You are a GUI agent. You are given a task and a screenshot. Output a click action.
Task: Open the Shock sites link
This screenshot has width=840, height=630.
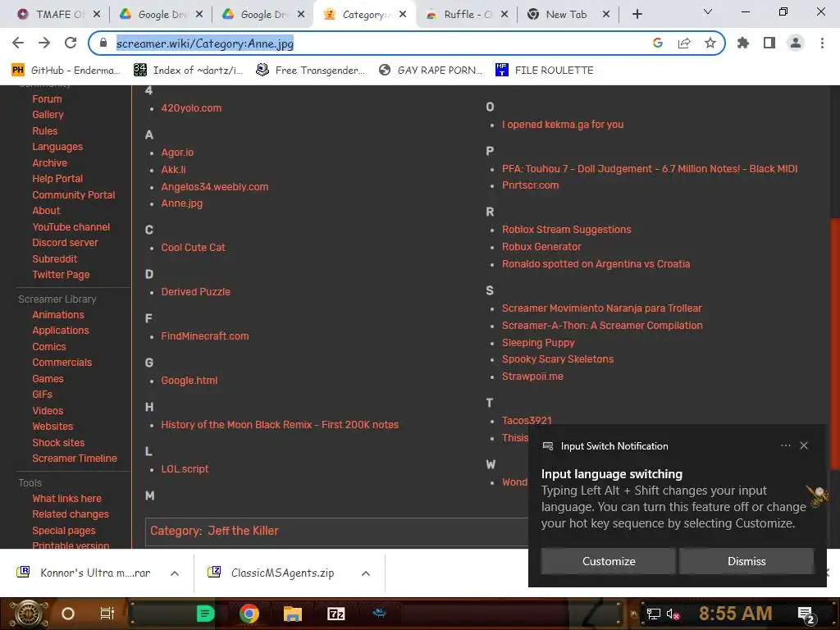click(x=58, y=442)
